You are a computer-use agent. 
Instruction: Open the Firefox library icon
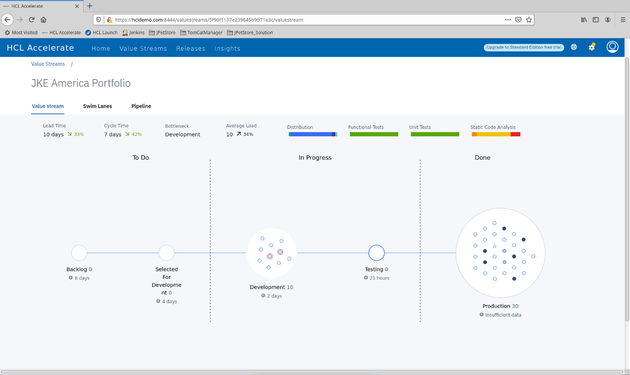(x=584, y=19)
